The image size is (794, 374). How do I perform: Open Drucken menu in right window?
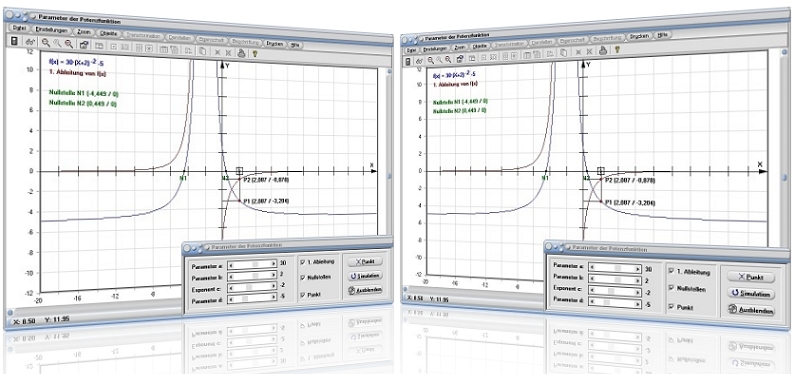pos(640,36)
